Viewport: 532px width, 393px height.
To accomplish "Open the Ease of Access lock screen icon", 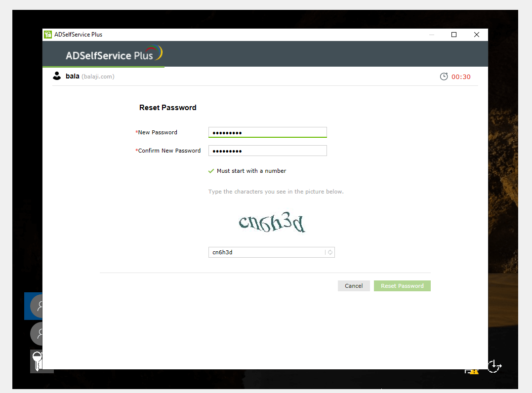I will pyautogui.click(x=494, y=366).
